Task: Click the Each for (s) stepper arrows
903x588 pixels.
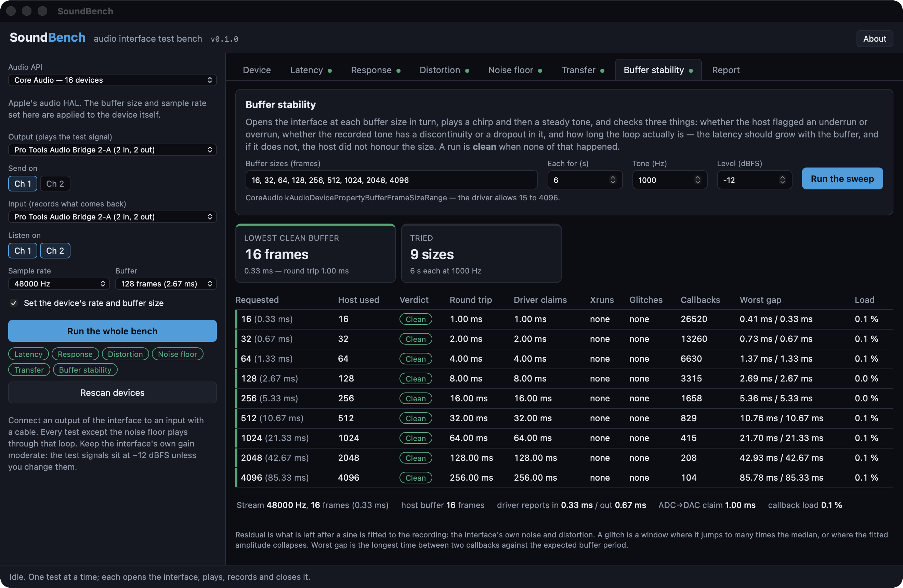Action: coord(613,180)
